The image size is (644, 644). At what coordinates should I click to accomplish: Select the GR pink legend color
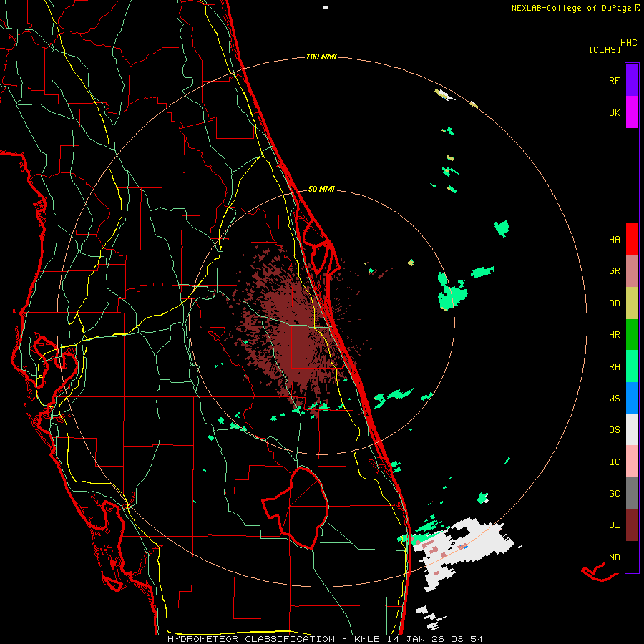(x=632, y=271)
